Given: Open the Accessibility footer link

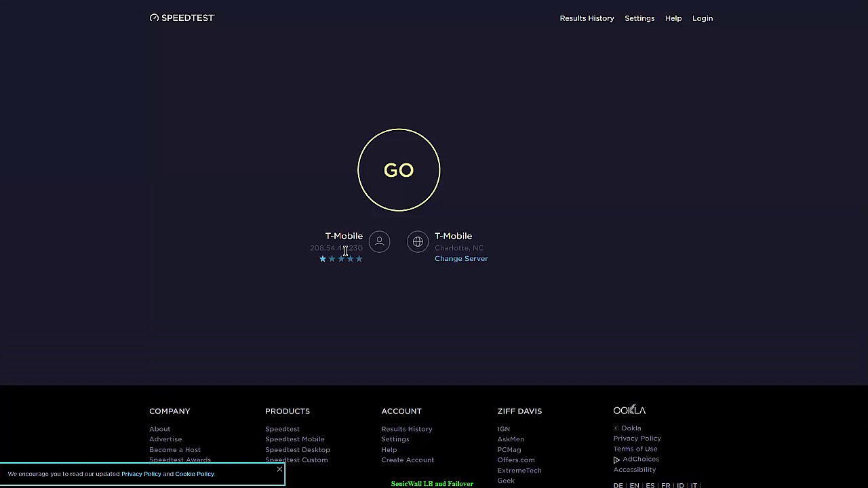Looking at the screenshot, I should [x=635, y=469].
